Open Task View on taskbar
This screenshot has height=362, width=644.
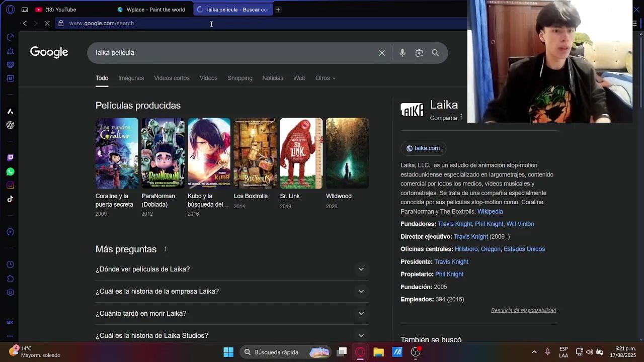pyautogui.click(x=342, y=352)
